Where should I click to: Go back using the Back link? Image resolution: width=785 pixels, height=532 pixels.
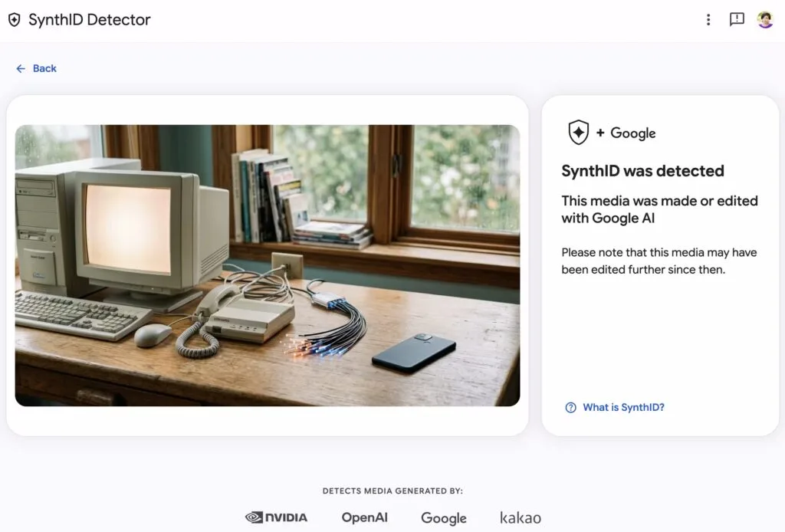(x=37, y=68)
